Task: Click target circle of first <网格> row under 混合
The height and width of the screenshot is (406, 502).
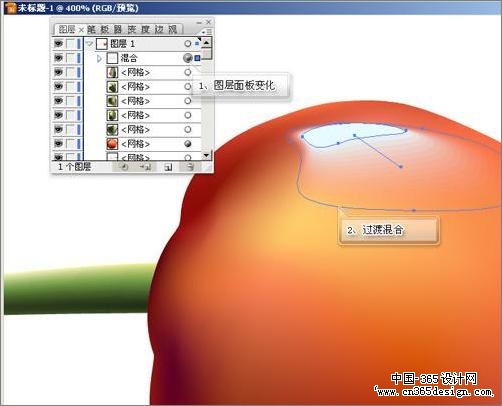Action: [x=188, y=72]
